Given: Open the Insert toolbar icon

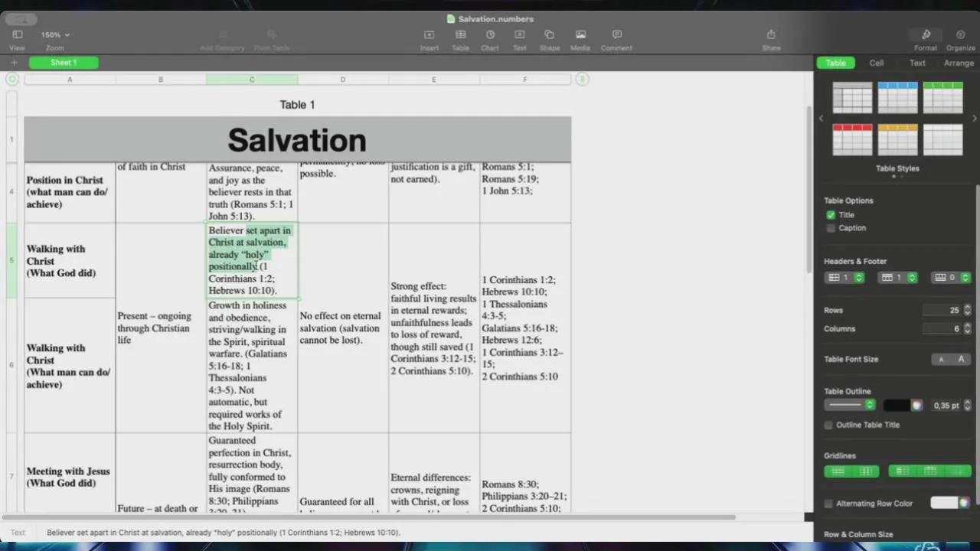Looking at the screenshot, I should point(429,34).
